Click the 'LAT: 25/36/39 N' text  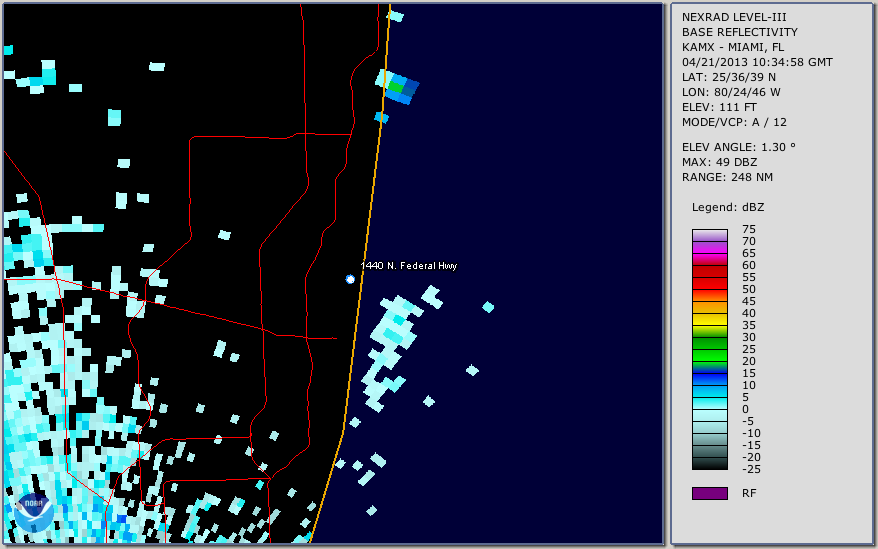tap(728, 77)
